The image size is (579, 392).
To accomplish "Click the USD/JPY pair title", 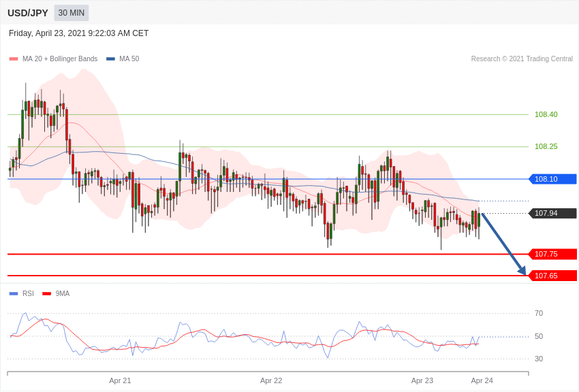I will pyautogui.click(x=28, y=13).
